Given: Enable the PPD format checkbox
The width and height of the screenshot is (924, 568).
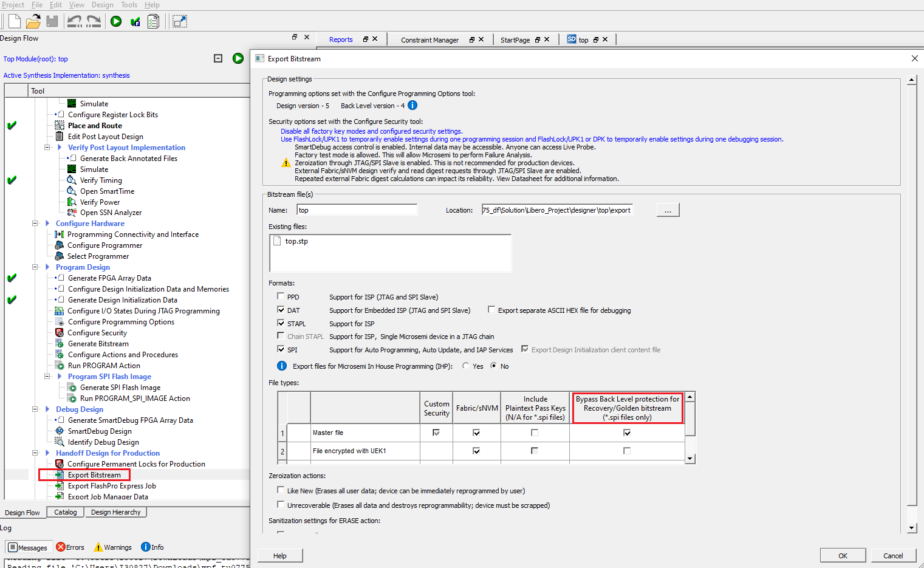Looking at the screenshot, I should pyautogui.click(x=281, y=296).
